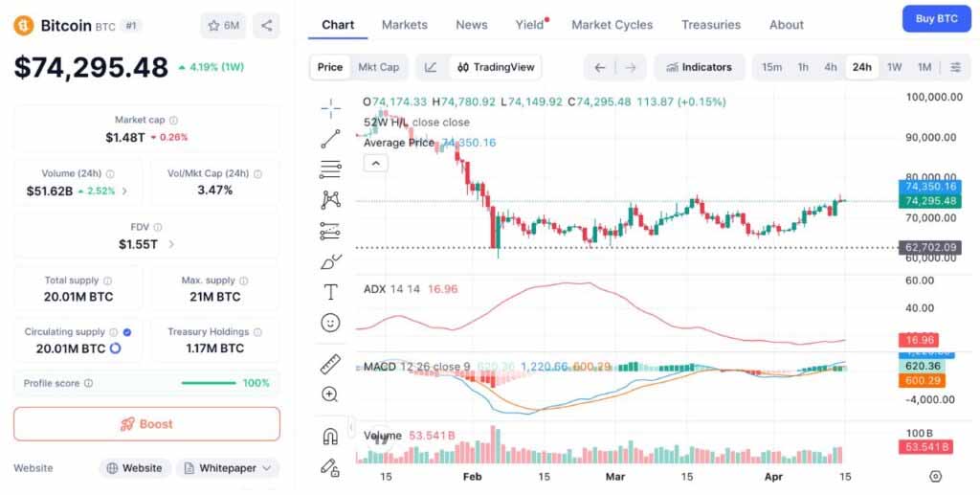The image size is (980, 495).
Task: Toggle magnet snapping mode
Action: tap(331, 437)
